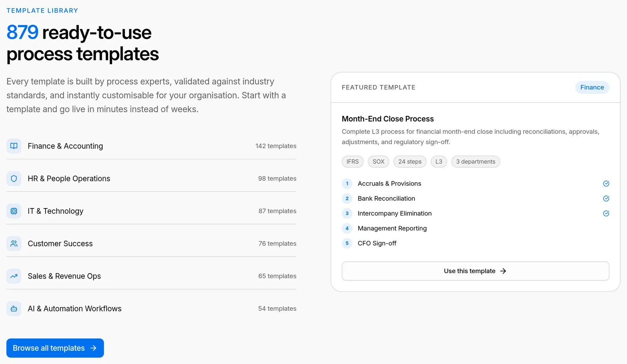Click step number 1 badge

pos(347,183)
